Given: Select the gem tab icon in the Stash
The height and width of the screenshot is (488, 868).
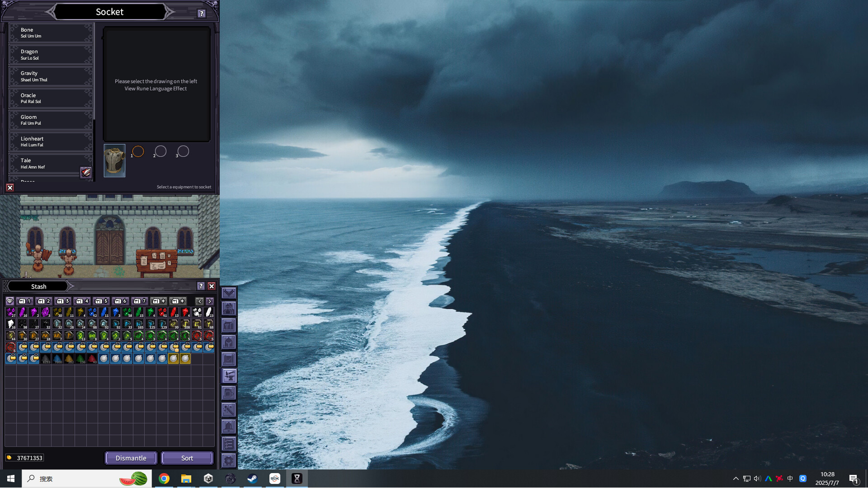Looking at the screenshot, I should 10,300.
